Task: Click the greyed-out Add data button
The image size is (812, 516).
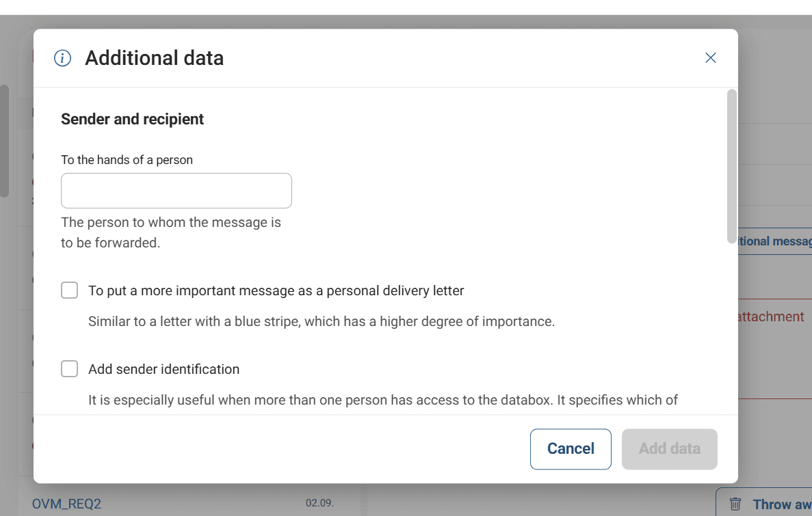Action: click(x=669, y=449)
